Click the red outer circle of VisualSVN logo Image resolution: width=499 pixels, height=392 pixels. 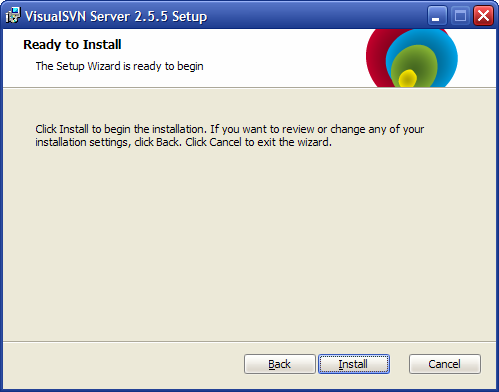coord(376,57)
